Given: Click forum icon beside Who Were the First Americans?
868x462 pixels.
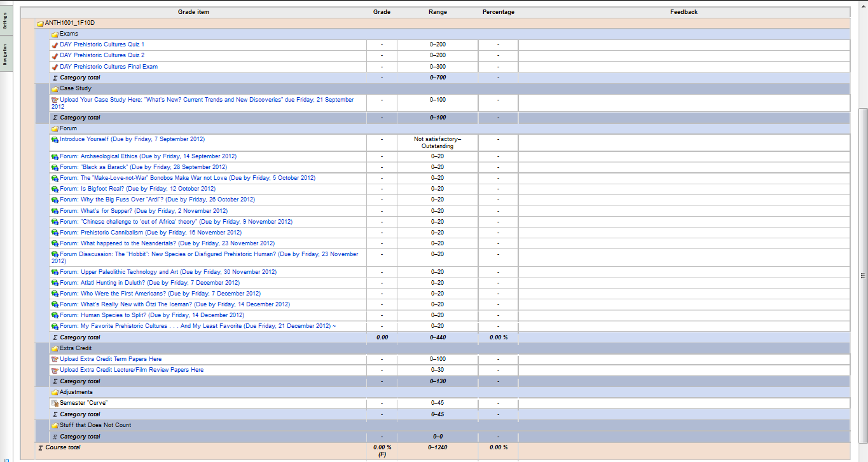Looking at the screenshot, I should (55, 294).
